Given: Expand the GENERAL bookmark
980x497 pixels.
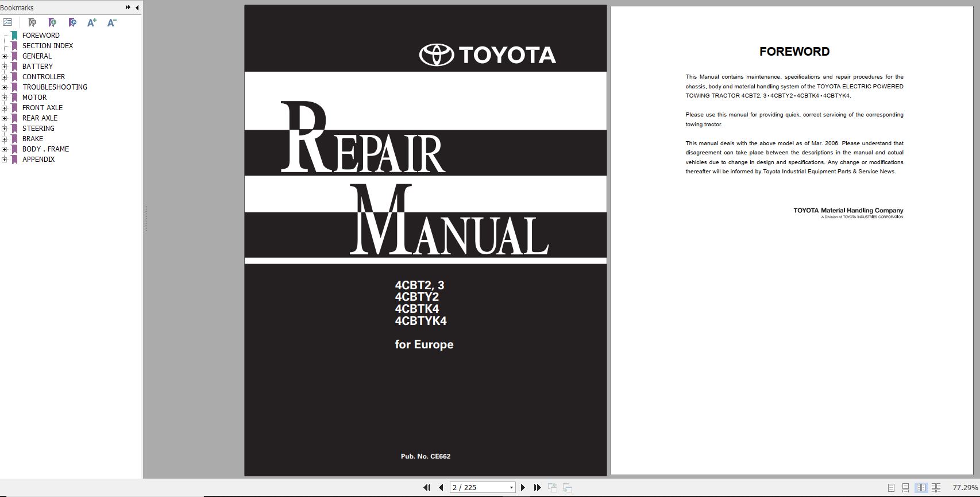Looking at the screenshot, I should [5, 56].
